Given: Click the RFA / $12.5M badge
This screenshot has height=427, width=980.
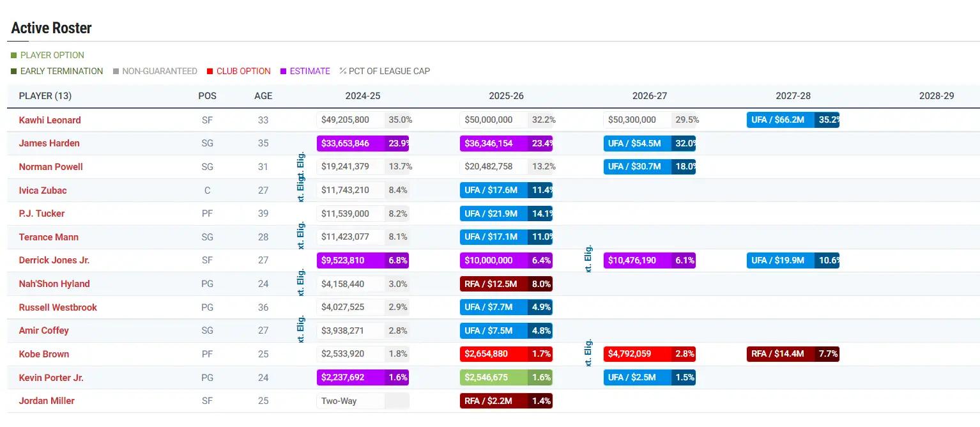Looking at the screenshot, I should [506, 284].
